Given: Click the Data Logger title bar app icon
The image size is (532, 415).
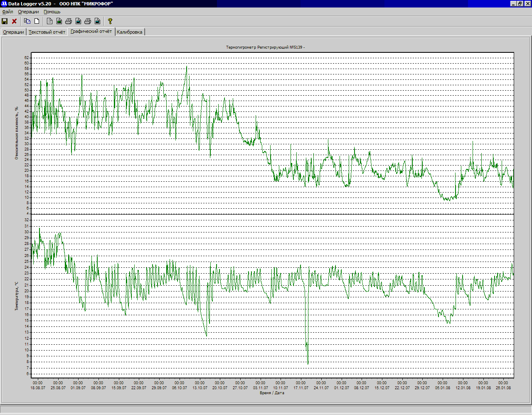Looking at the screenshot, I should click(4, 4).
